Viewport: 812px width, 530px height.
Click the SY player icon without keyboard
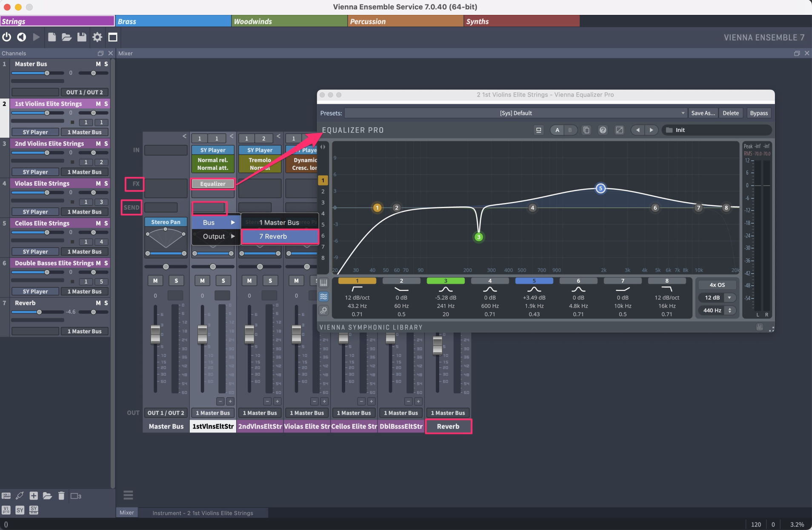(x=20, y=510)
